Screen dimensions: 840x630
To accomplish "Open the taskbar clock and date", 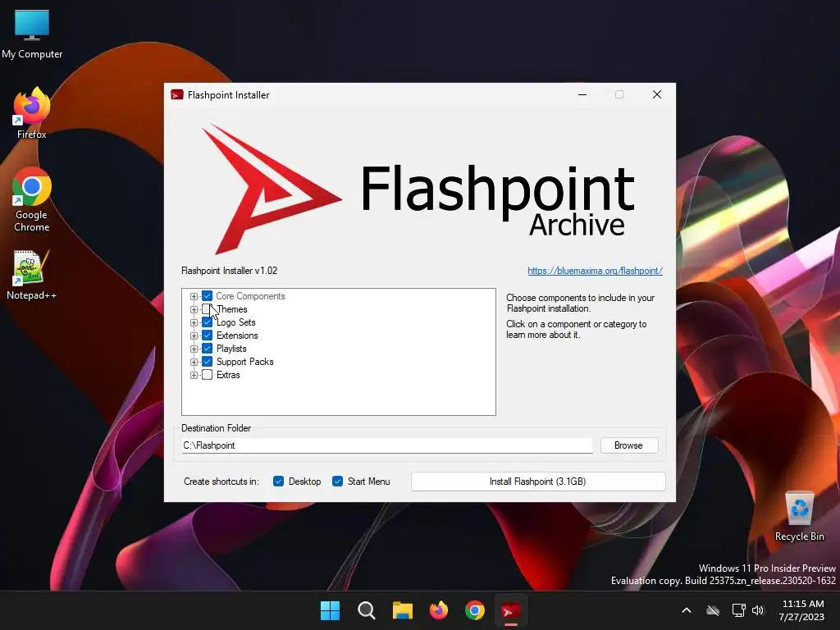I will coord(802,610).
